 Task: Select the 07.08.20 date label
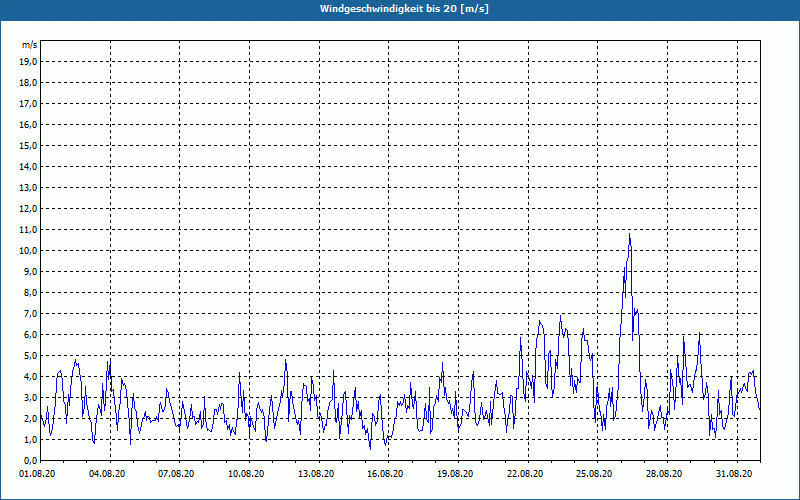point(177,474)
